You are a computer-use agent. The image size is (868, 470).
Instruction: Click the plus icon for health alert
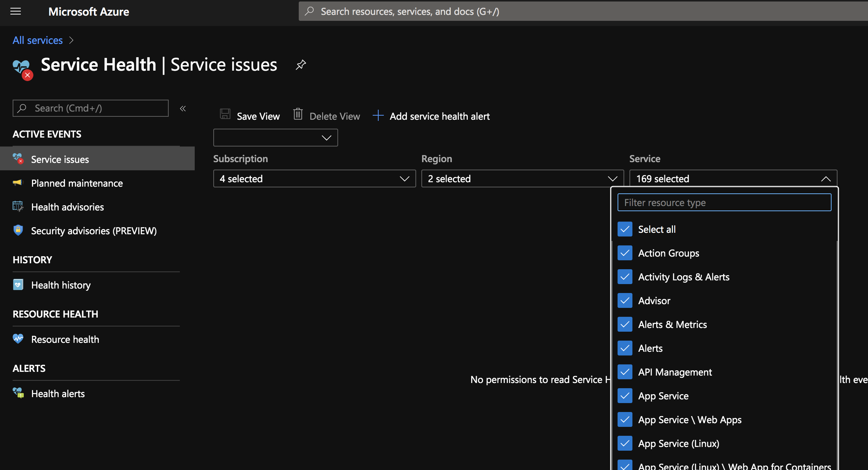tap(378, 115)
